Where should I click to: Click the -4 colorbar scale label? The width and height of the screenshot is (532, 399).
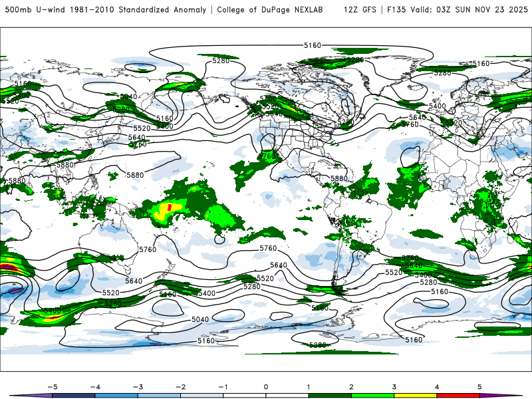(x=95, y=387)
